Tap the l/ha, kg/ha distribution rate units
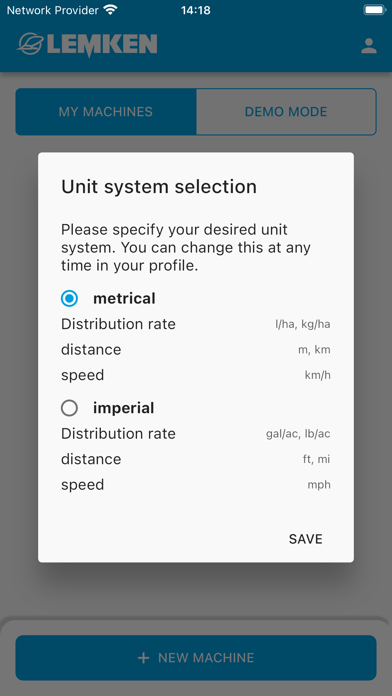This screenshot has height=696, width=392. (x=302, y=324)
